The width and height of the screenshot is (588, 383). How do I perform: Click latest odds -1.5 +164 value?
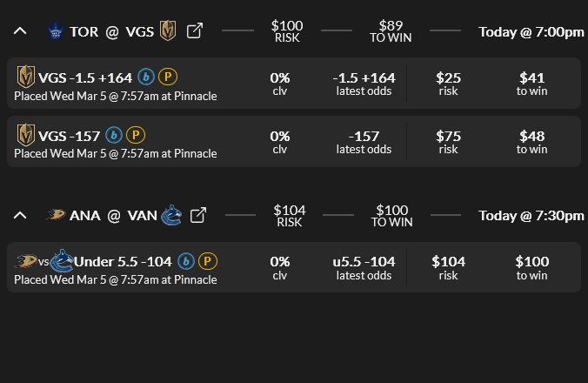tap(364, 77)
